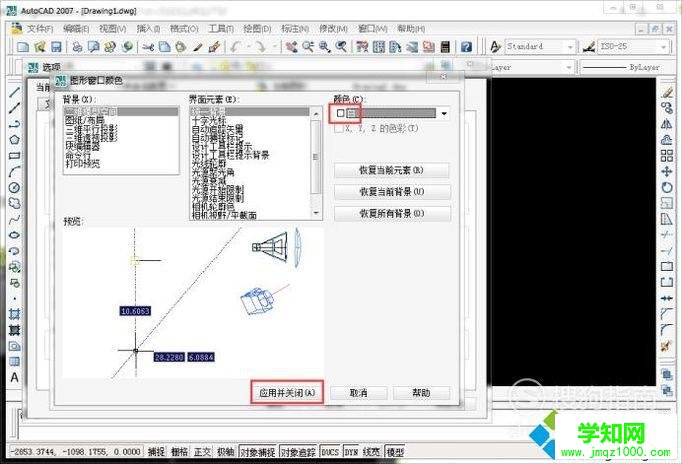Click the New drawing icon
Viewport: 682px width, 464px height.
coord(23,47)
